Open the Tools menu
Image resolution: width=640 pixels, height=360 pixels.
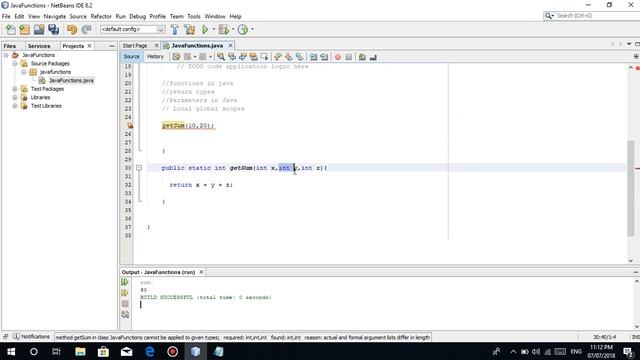194,16
